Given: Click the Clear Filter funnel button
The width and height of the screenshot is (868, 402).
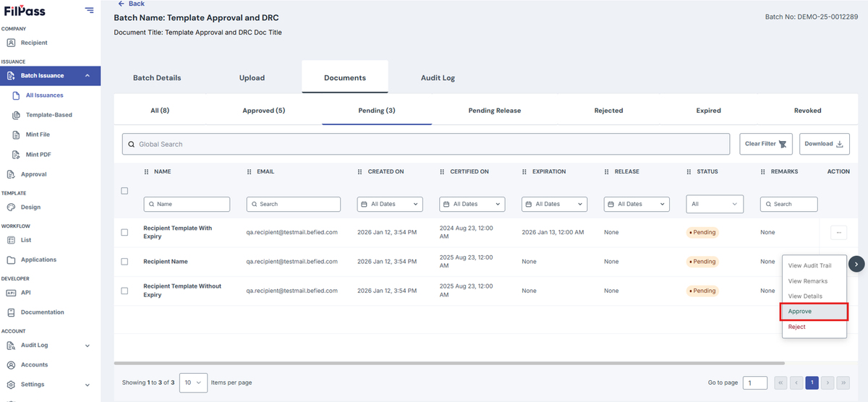Looking at the screenshot, I should click(x=766, y=144).
